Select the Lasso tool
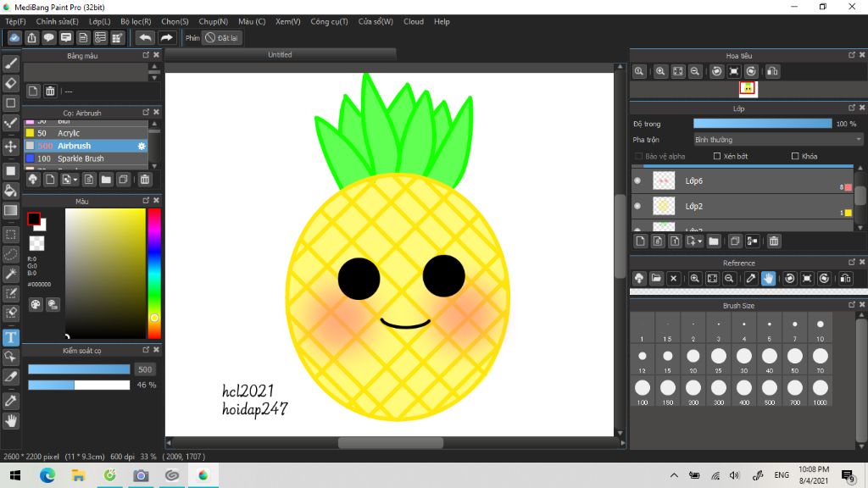Image resolution: width=868 pixels, height=488 pixels. pyautogui.click(x=10, y=254)
